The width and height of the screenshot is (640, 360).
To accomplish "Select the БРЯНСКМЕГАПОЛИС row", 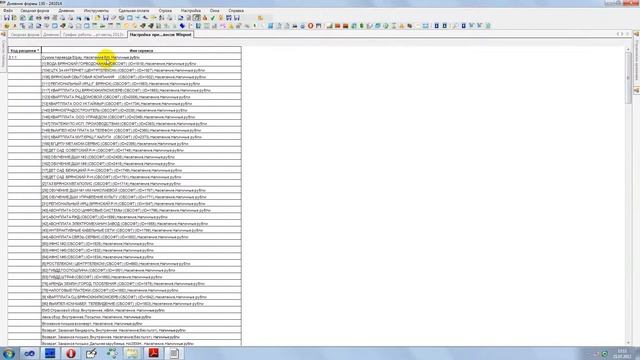I will [x=141, y=184].
